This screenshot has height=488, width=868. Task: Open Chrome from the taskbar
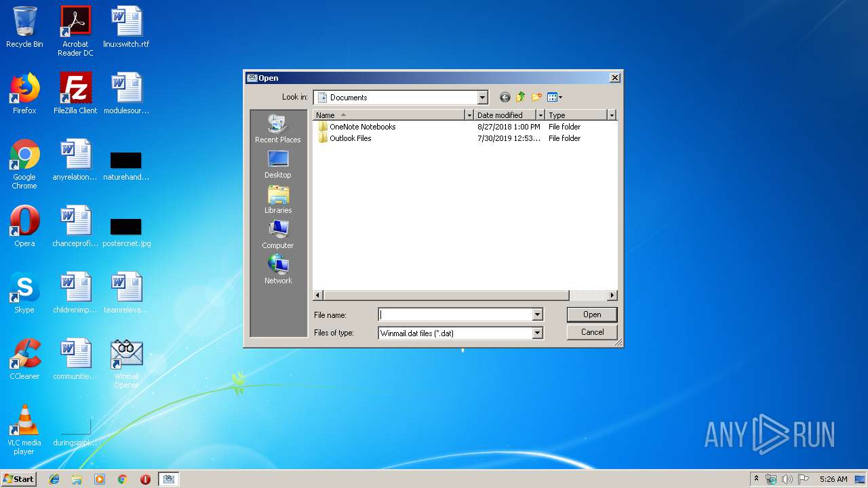(123, 479)
